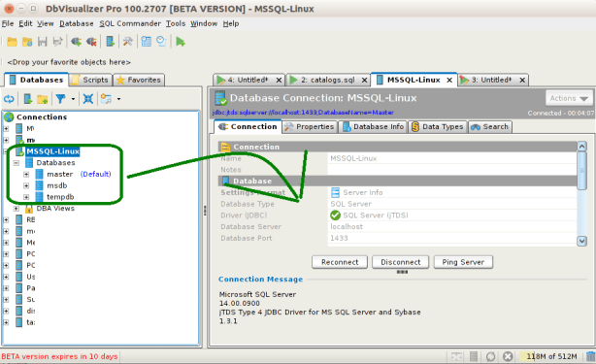Image resolution: width=596 pixels, height=364 pixels.
Task: Open the Search sub-tab
Action: [490, 127]
